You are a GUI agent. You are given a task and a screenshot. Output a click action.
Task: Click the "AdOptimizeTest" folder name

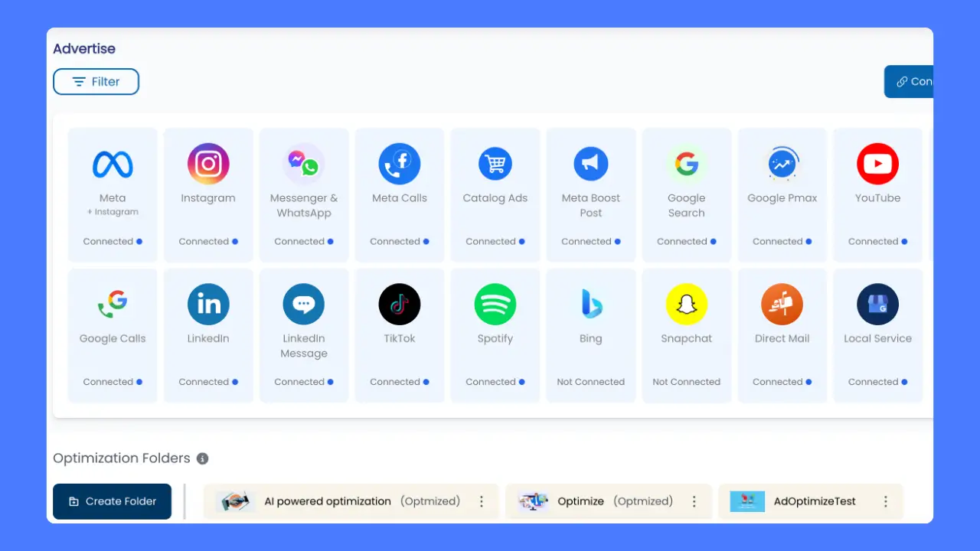tap(815, 501)
